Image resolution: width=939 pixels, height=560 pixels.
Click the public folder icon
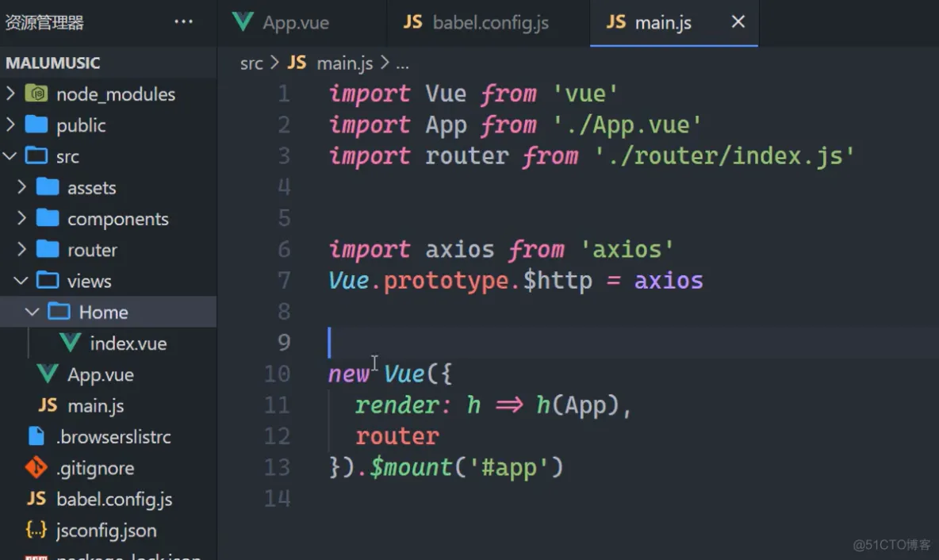pyautogui.click(x=36, y=125)
